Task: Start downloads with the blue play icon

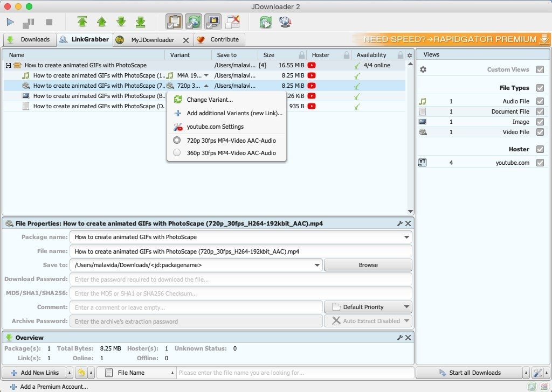Action: [10, 22]
